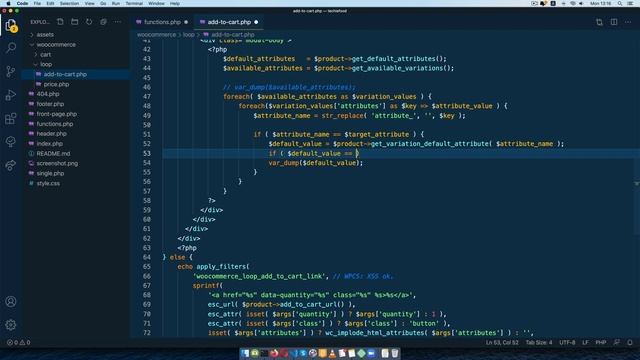Open the notifications bell in status bar
This screenshot has width=640, height=360.
tap(630, 342)
